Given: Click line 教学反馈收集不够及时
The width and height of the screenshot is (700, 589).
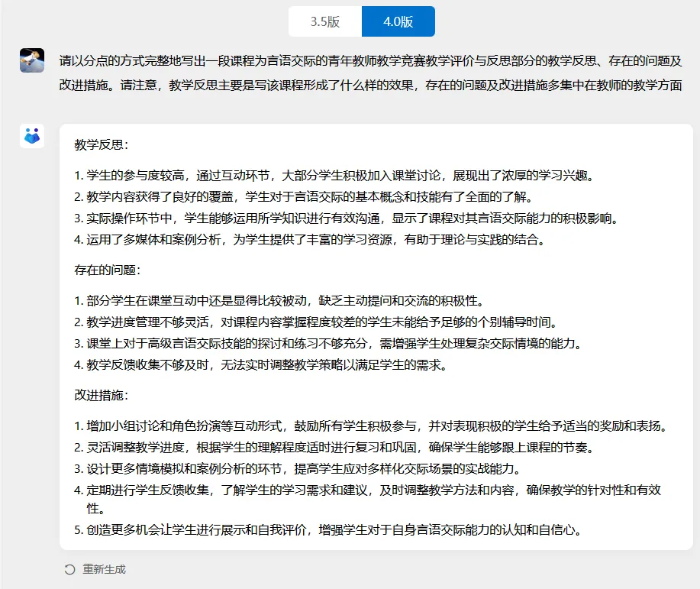Looking at the screenshot, I should click(x=262, y=365).
